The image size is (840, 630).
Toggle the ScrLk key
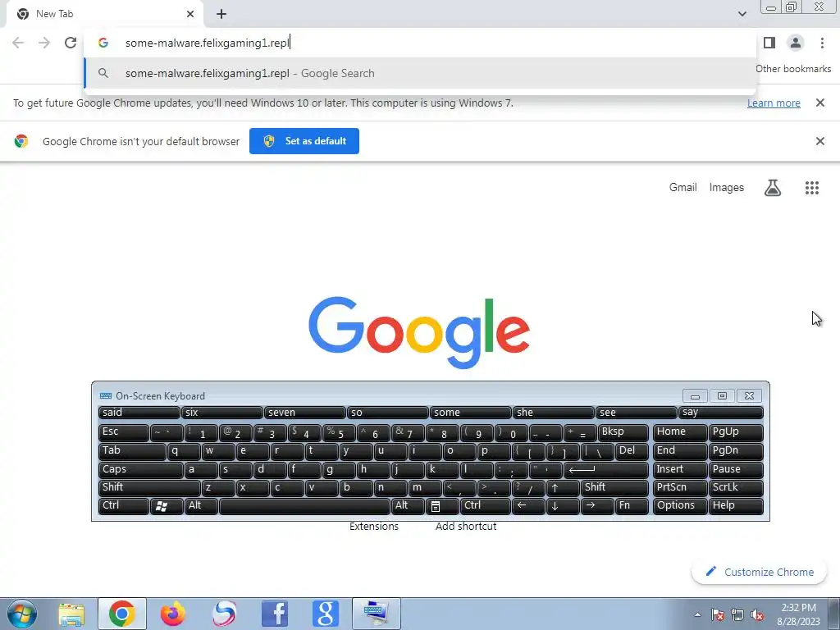pos(736,487)
